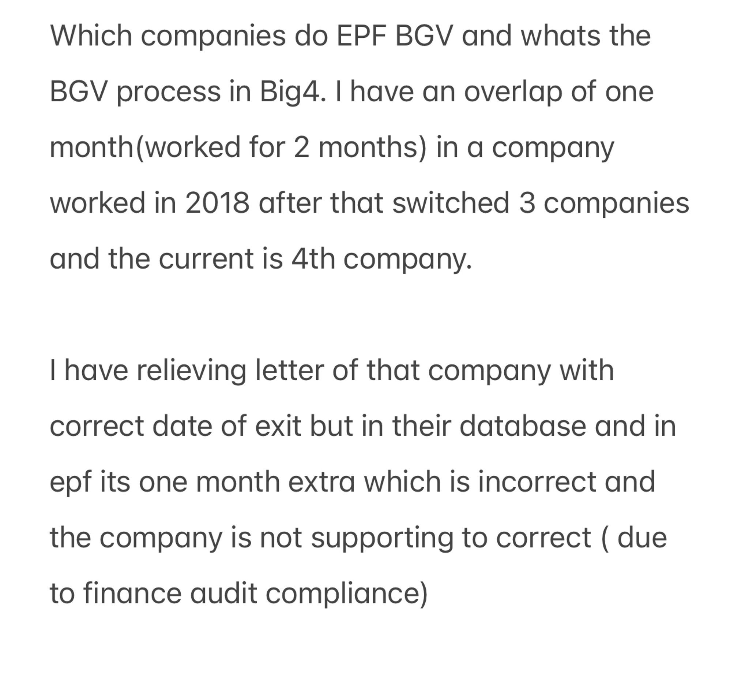The height and width of the screenshot is (700, 749).
Task: Click the word "database" in the text
Action: coord(523,426)
